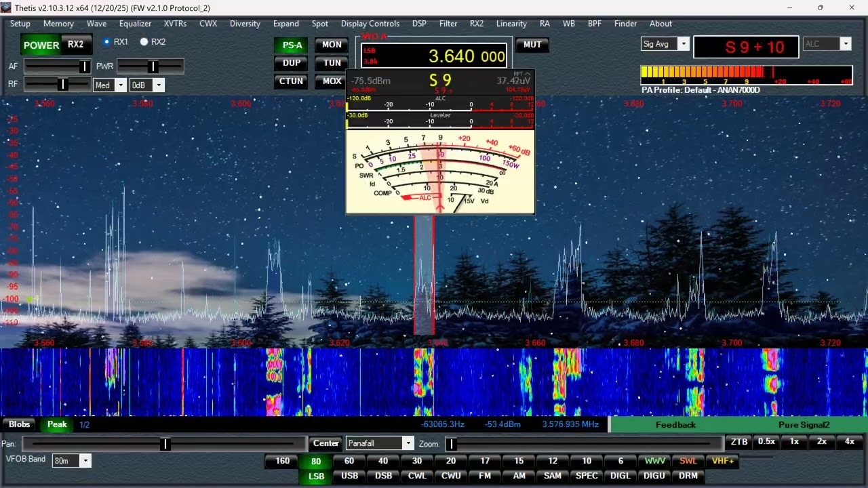
Task: Open the Med AGC dropdown
Action: 110,85
